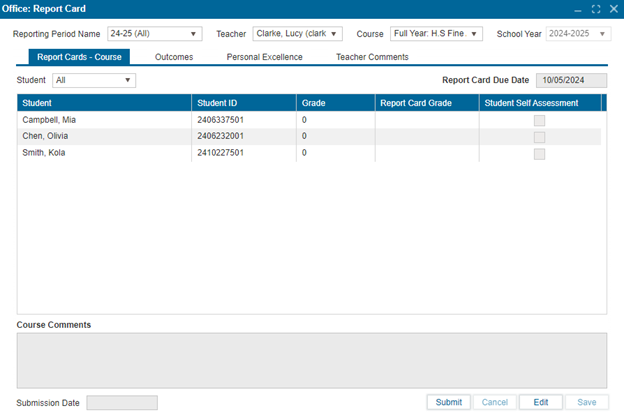Minimize the Report Card window
Viewport: 624px width, 415px height.
(578, 9)
